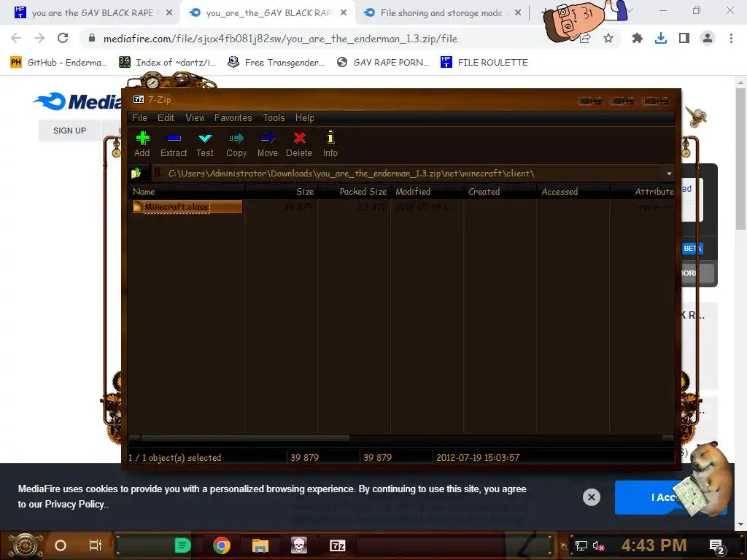
Task: Open the Chrome extensions puzzle icon
Action: [637, 39]
